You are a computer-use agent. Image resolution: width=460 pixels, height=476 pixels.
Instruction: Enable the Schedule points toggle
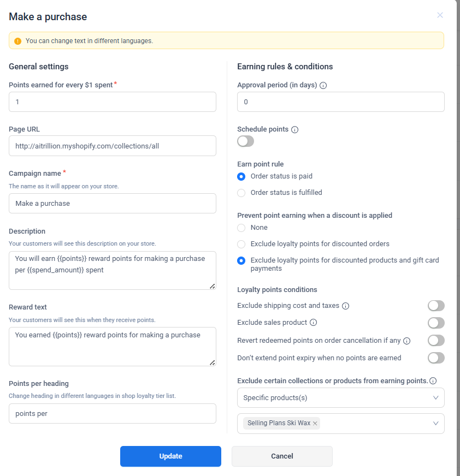pos(246,141)
